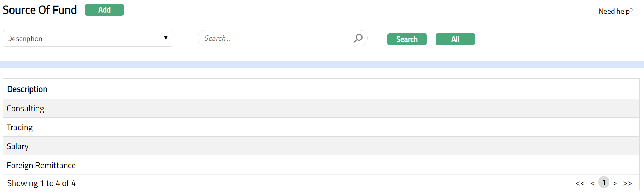Go to previous page with < arrow
Image resolution: width=644 pixels, height=193 pixels.
point(593,183)
